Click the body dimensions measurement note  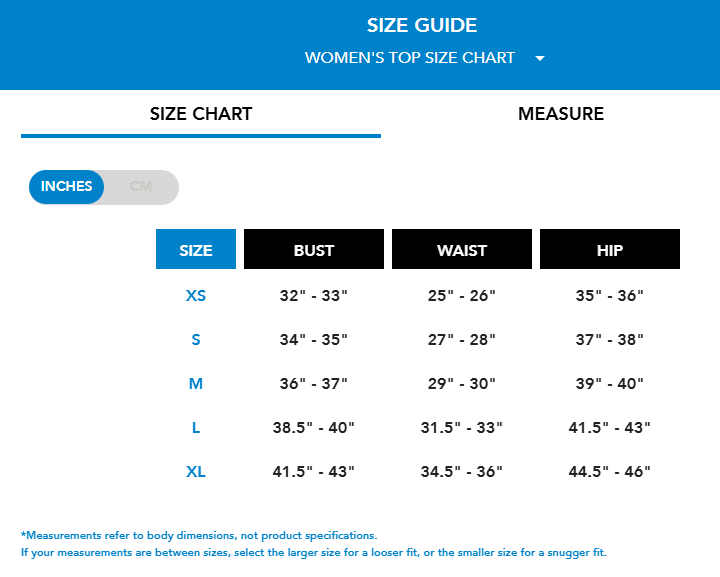[x=199, y=536]
